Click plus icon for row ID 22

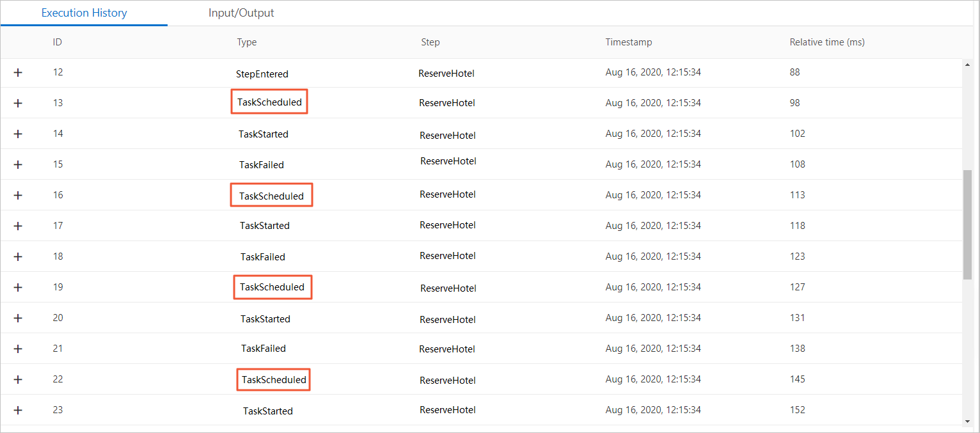pyautogui.click(x=18, y=379)
